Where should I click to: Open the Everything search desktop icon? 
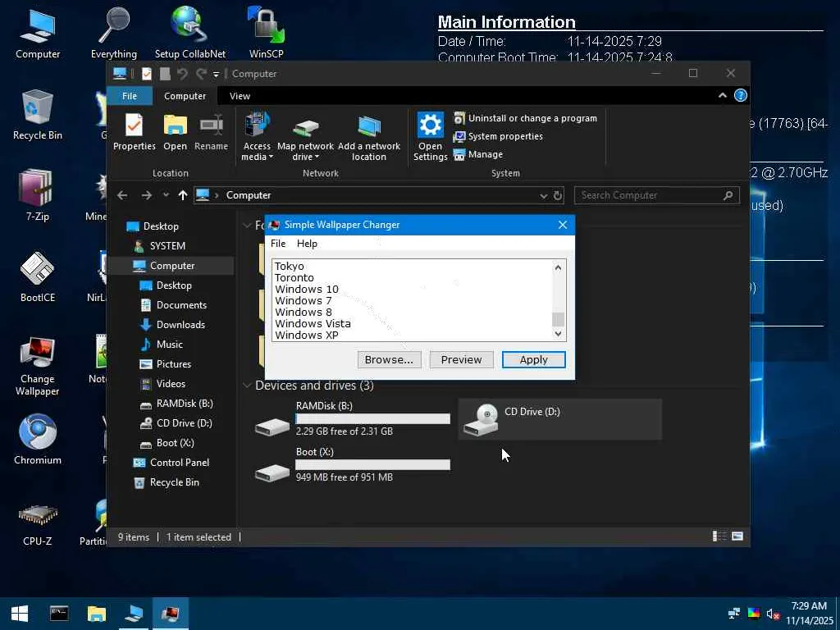[x=113, y=32]
